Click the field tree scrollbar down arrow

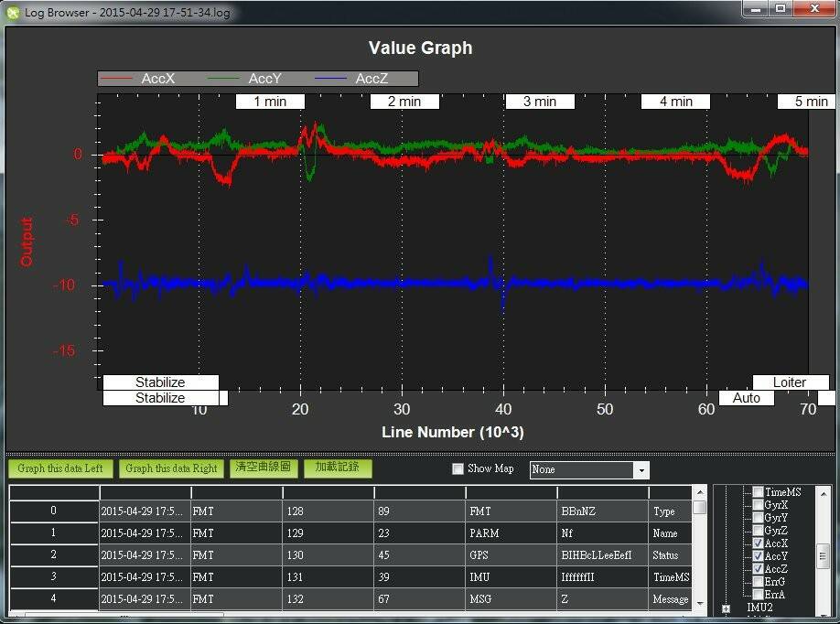tap(824, 615)
